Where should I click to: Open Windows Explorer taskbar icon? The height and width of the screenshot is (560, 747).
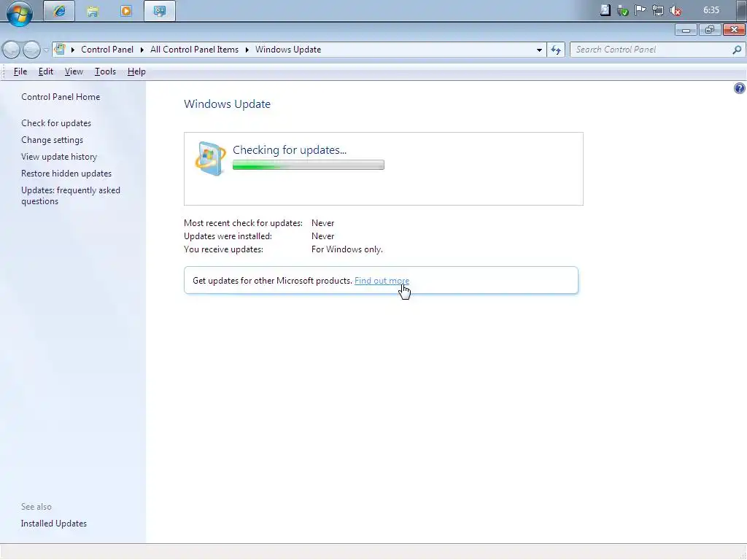tap(93, 11)
